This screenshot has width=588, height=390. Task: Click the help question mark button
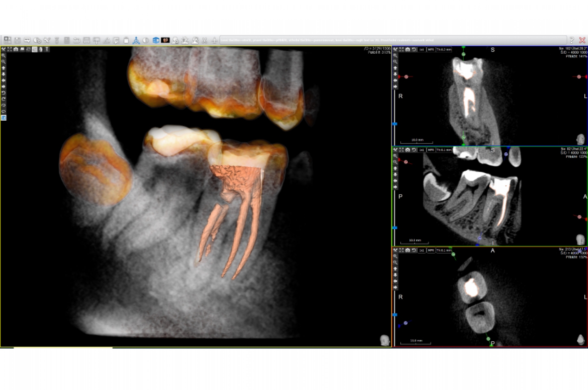pos(571,40)
